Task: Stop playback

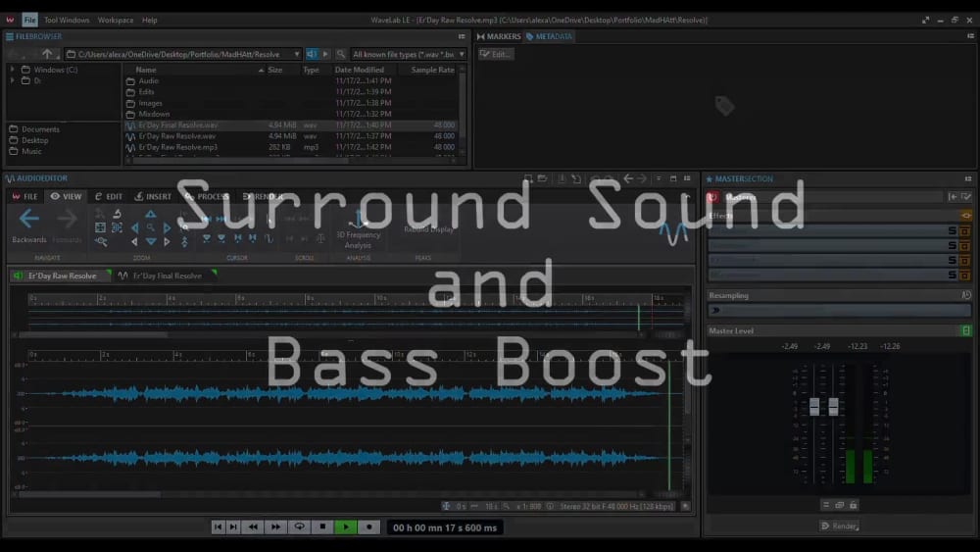Action: (x=322, y=527)
